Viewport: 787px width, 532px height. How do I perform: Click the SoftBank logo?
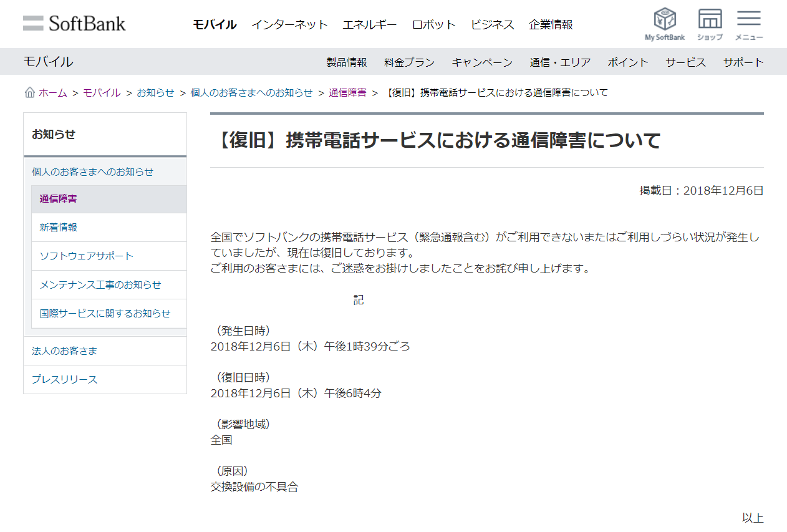click(x=74, y=24)
